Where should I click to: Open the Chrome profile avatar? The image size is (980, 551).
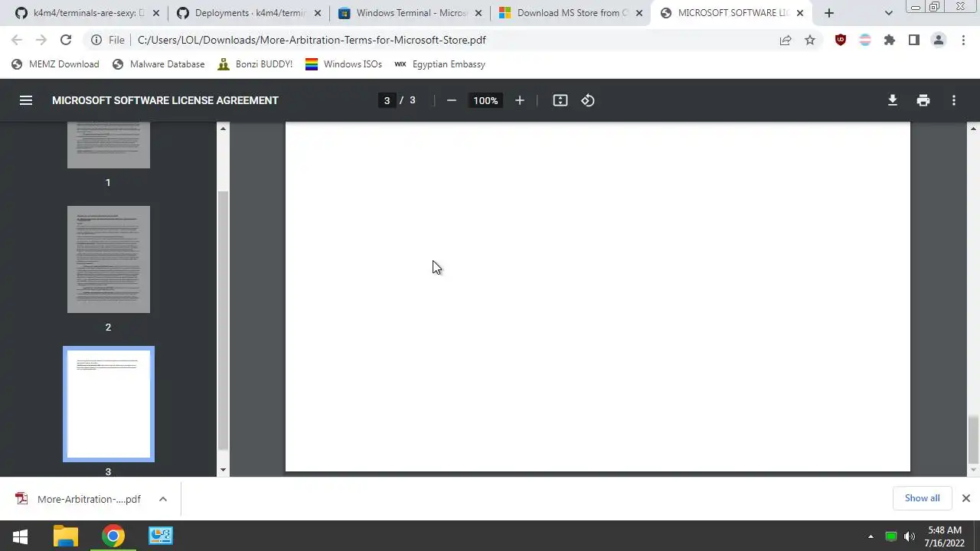click(939, 40)
